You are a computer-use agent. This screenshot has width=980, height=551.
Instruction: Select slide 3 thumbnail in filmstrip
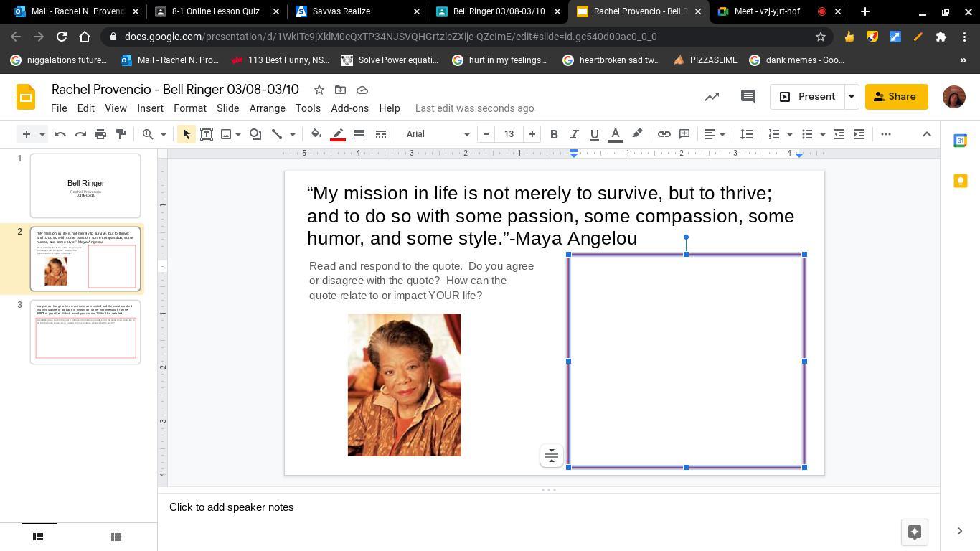[85, 332]
